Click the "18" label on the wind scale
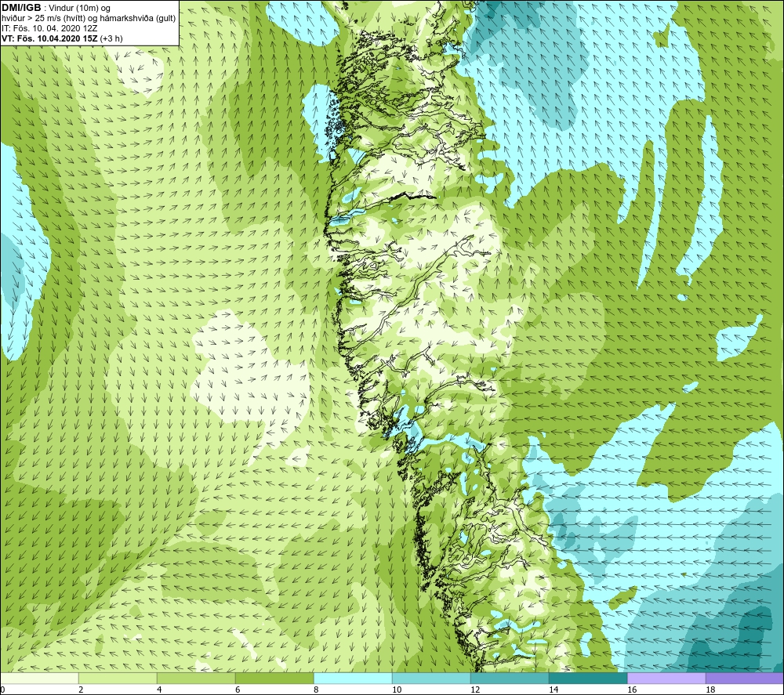 [710, 690]
